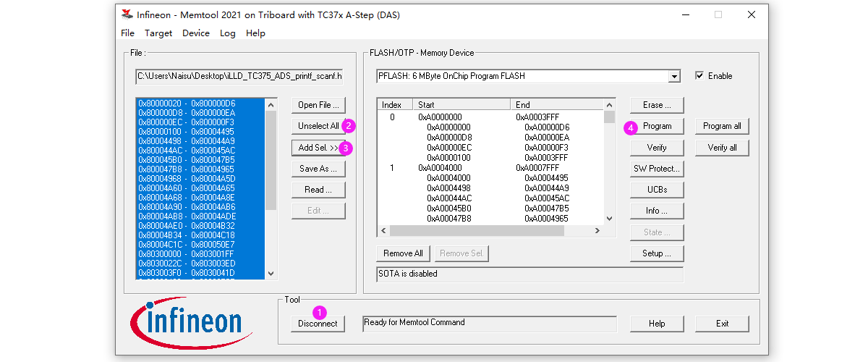Click the Verify button
The height and width of the screenshot is (362, 868).
click(x=657, y=148)
